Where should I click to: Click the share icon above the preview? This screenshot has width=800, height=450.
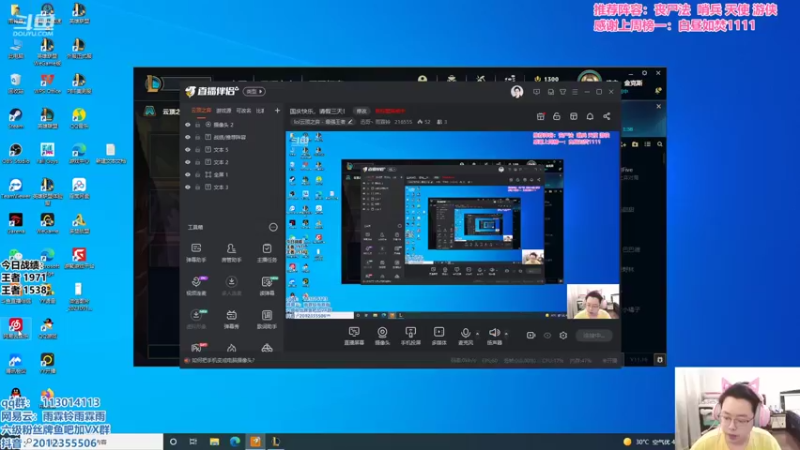[607, 116]
